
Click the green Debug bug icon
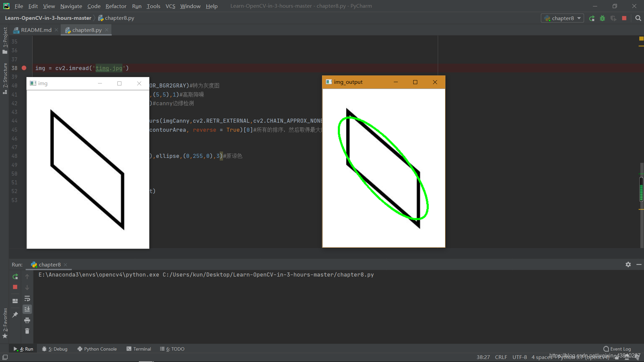click(602, 18)
